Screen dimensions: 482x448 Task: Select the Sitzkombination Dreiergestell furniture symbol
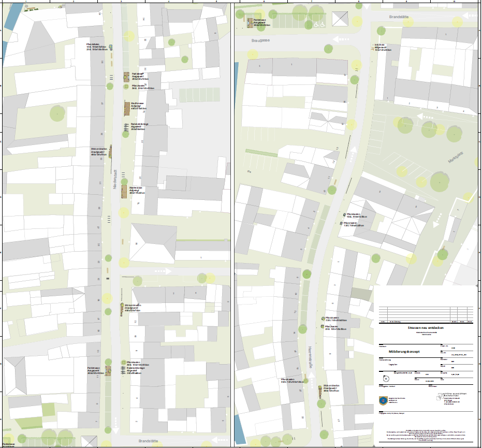coord(111,152)
